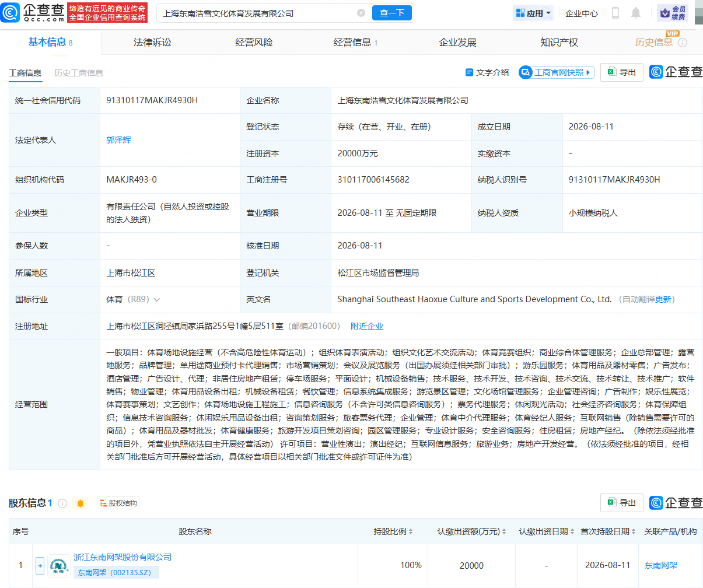Open notifications bell in the header
703x588 pixels.
[636, 13]
